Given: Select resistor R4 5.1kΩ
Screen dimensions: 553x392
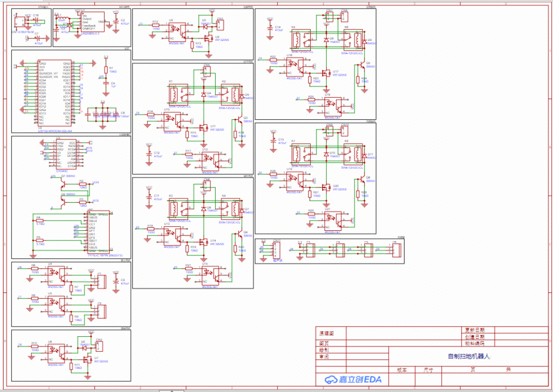Looking at the screenshot, I should tap(40, 220).
